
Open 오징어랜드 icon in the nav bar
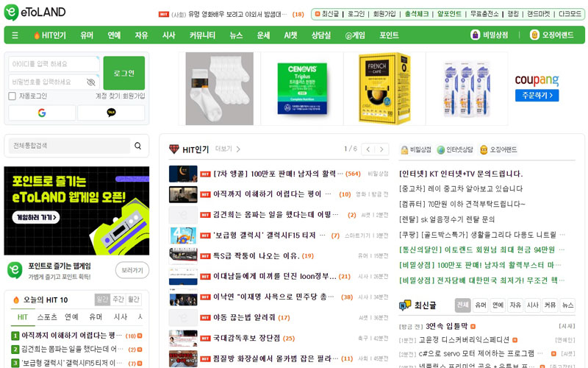pyautogui.click(x=534, y=35)
